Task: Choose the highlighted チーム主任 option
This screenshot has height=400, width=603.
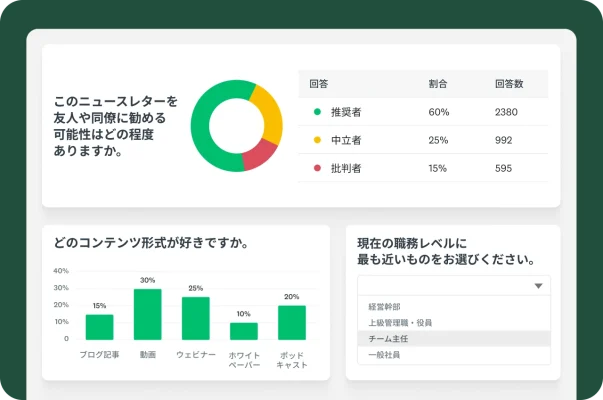Action: tap(454, 338)
